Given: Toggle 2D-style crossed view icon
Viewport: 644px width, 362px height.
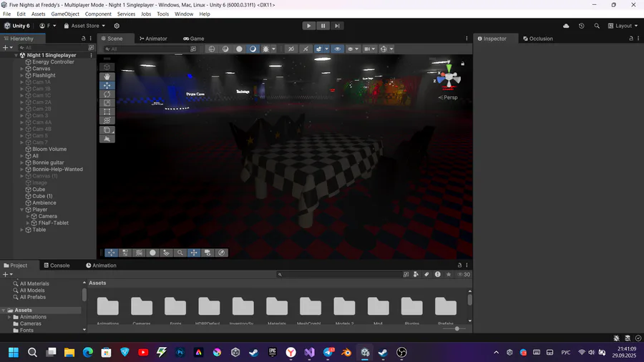Looking at the screenshot, I should 291,49.
